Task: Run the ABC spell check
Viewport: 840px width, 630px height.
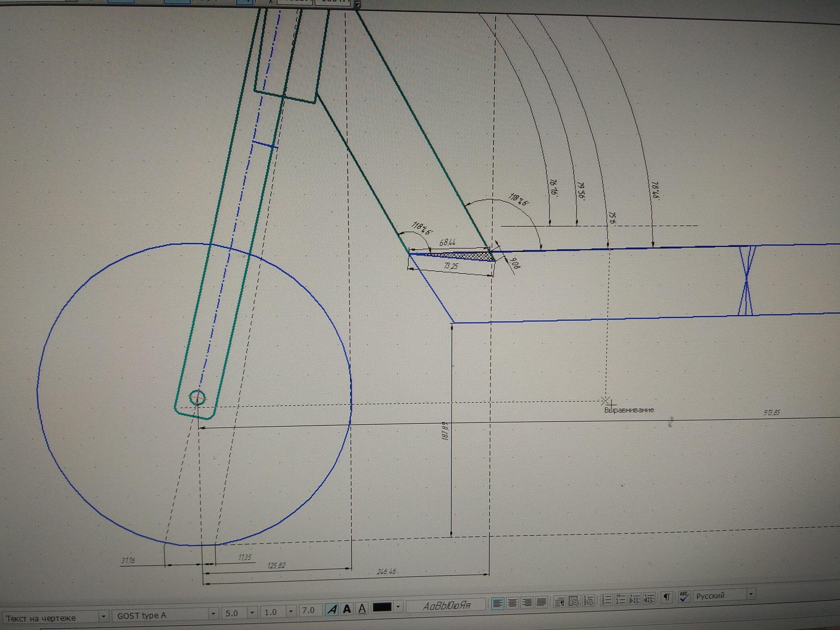Action: [684, 597]
